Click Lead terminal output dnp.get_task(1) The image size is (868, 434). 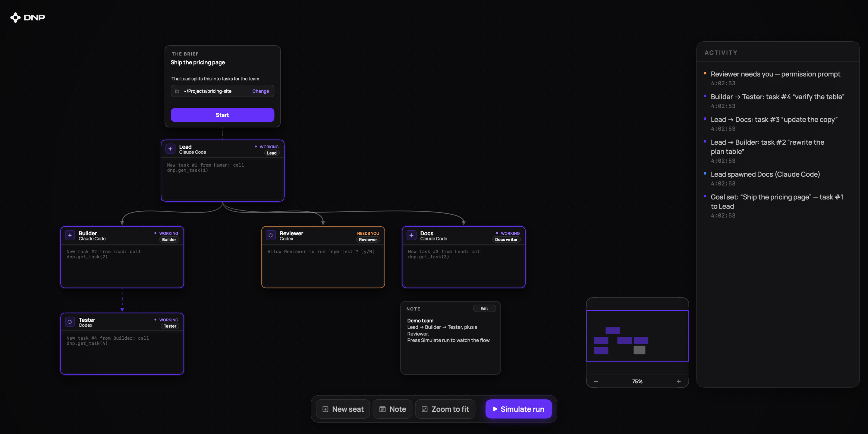pos(206,168)
